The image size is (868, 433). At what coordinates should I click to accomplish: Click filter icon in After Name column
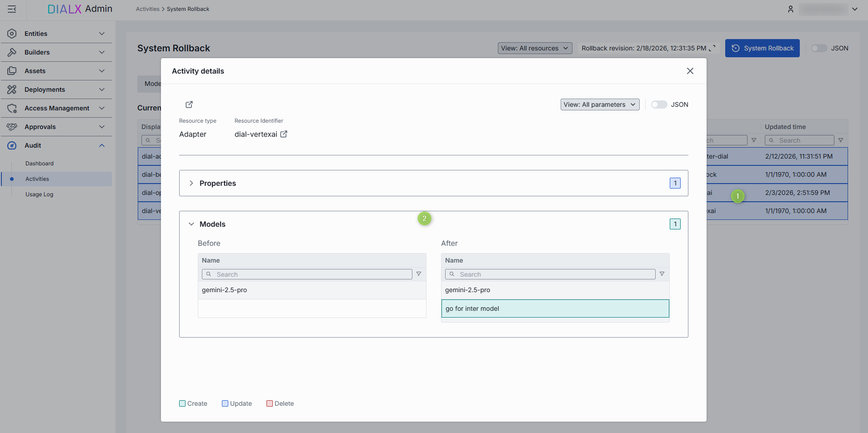pos(662,274)
